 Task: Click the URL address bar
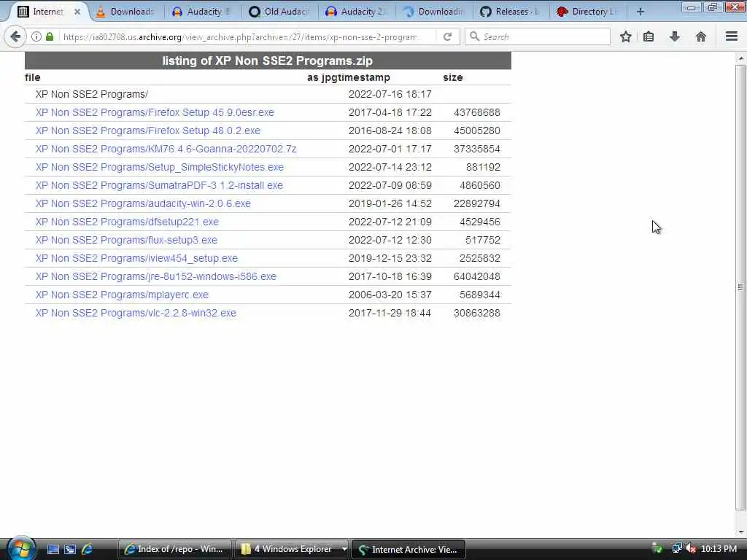tap(241, 36)
